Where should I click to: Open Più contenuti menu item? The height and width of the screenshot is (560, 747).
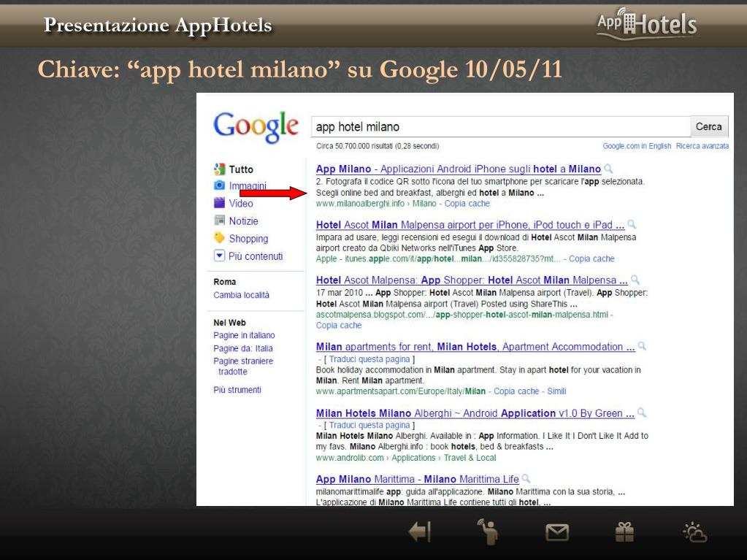click(x=256, y=256)
